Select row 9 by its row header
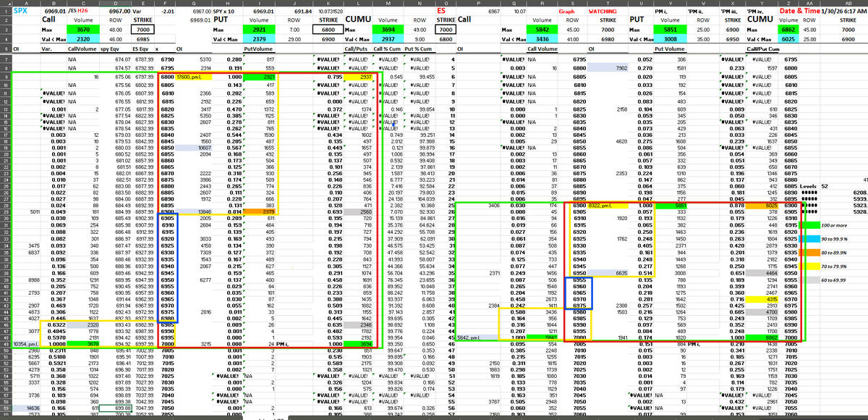The height and width of the screenshot is (420, 868). click(6, 76)
